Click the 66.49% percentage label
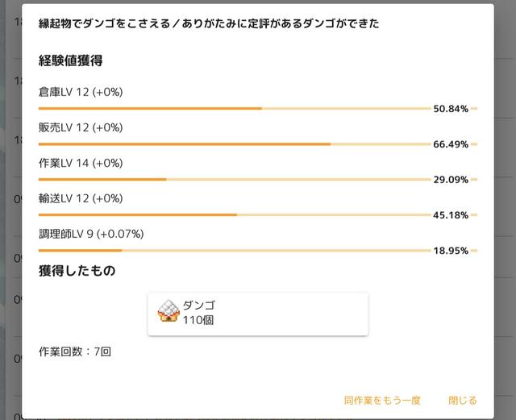 click(451, 144)
